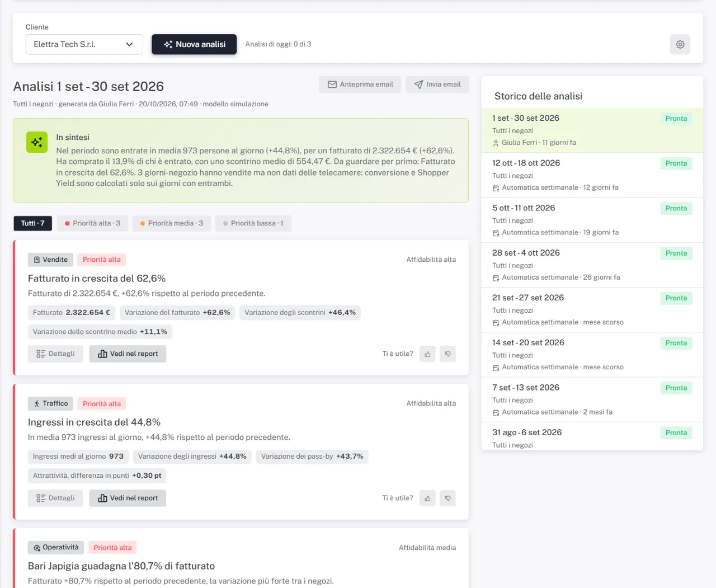
Task: Thumbs down the Ingressi in crescita insight
Action: click(447, 498)
